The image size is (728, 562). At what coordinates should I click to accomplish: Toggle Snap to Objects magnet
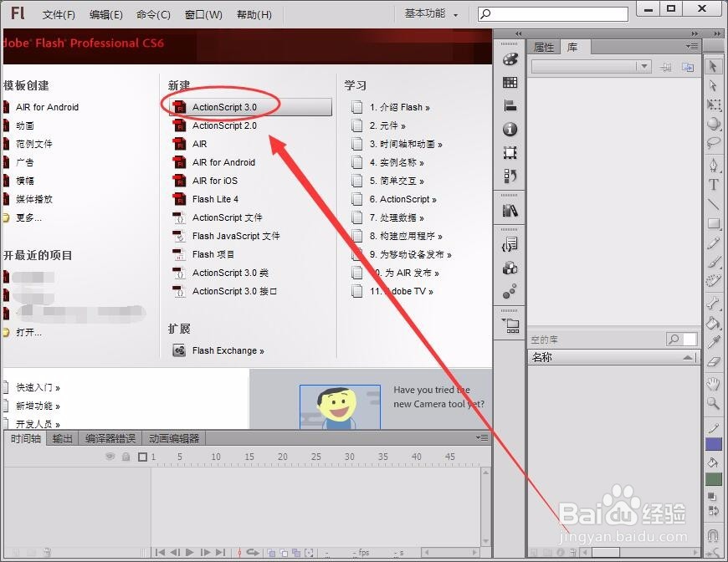[x=713, y=536]
